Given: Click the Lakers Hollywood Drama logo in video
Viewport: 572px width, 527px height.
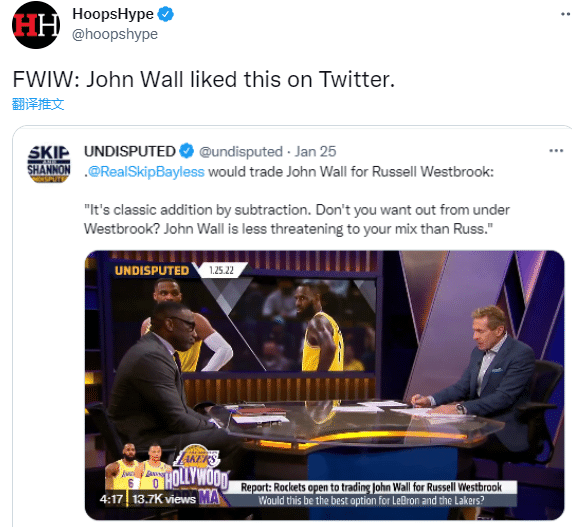Looking at the screenshot, I should pos(197,474).
